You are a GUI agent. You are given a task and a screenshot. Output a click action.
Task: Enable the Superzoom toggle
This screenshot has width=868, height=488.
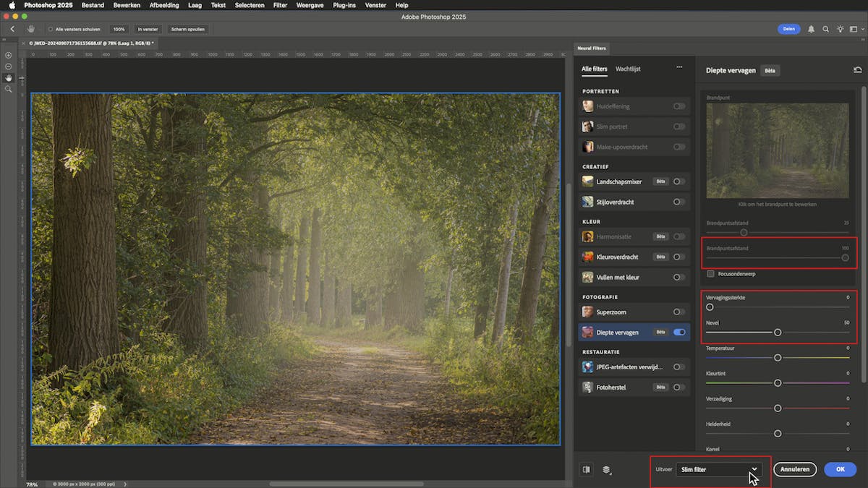679,312
